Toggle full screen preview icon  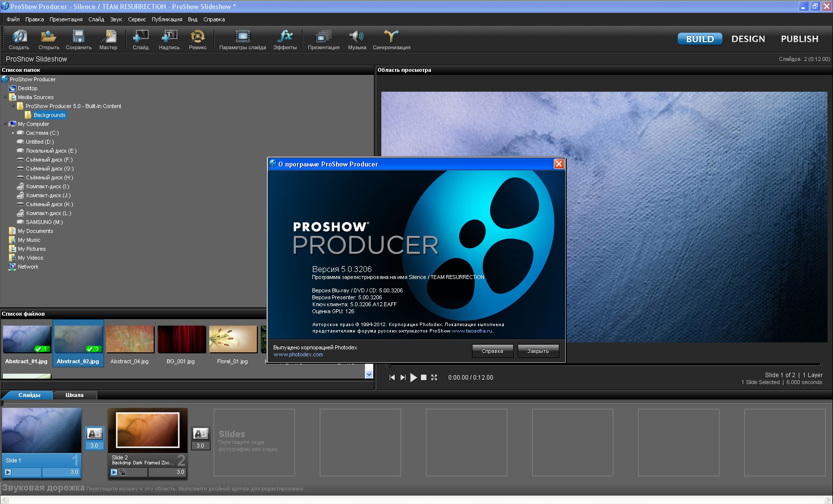coord(434,378)
